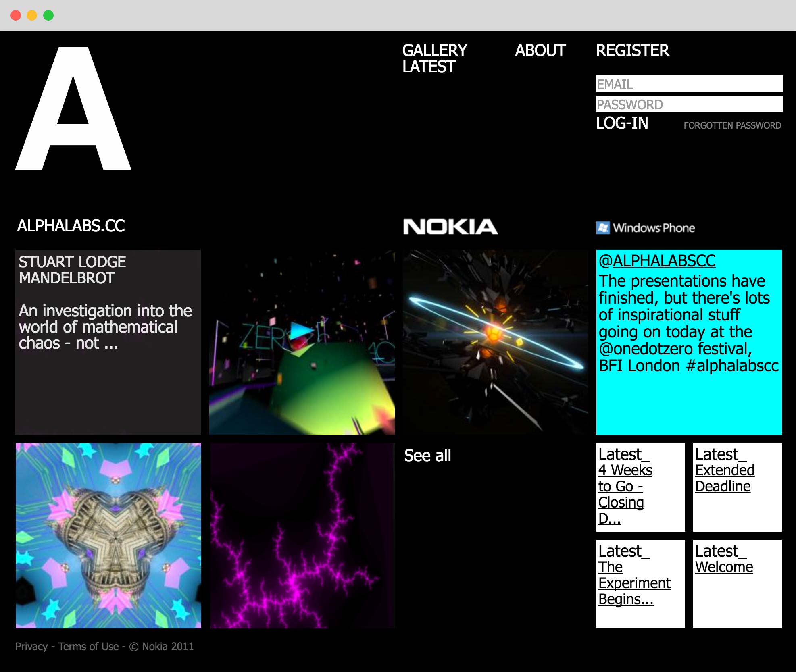Open the Privacy footer link
The height and width of the screenshot is (672, 796).
click(31, 647)
